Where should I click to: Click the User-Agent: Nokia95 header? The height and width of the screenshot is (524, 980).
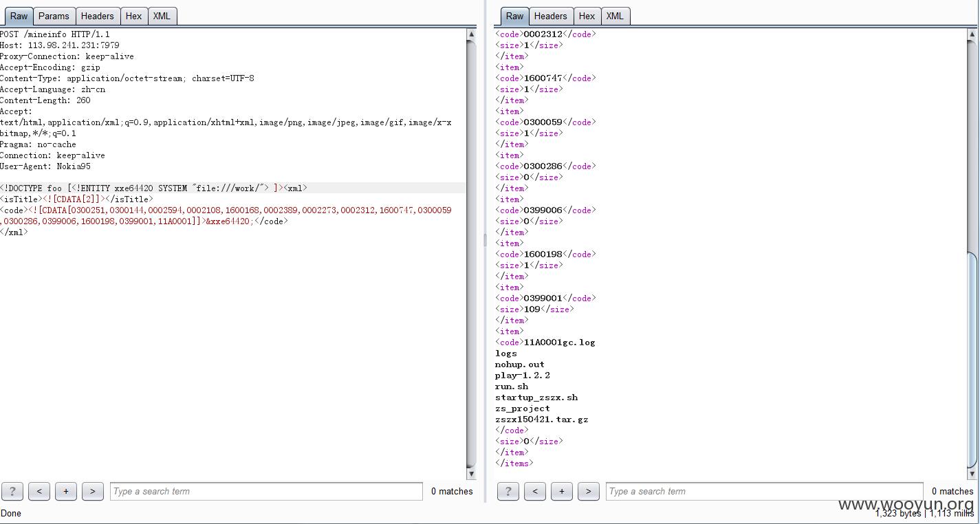[45, 166]
